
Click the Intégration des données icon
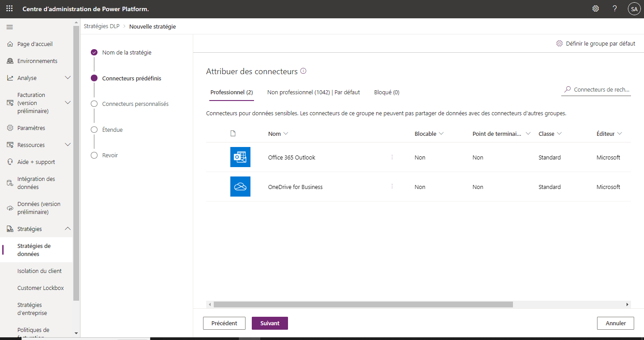(10, 183)
